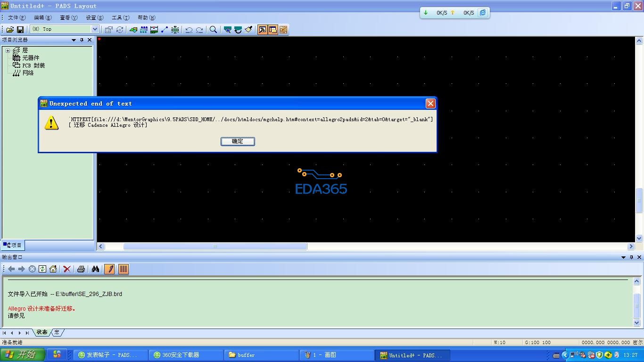
Task: Open the buffer folder taskbar button
Action: pyautogui.click(x=262, y=355)
